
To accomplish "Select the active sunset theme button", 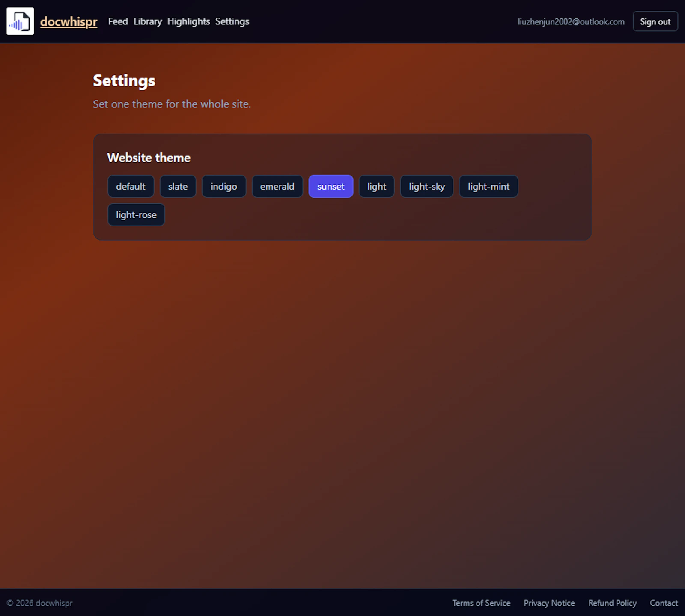I will pyautogui.click(x=331, y=186).
